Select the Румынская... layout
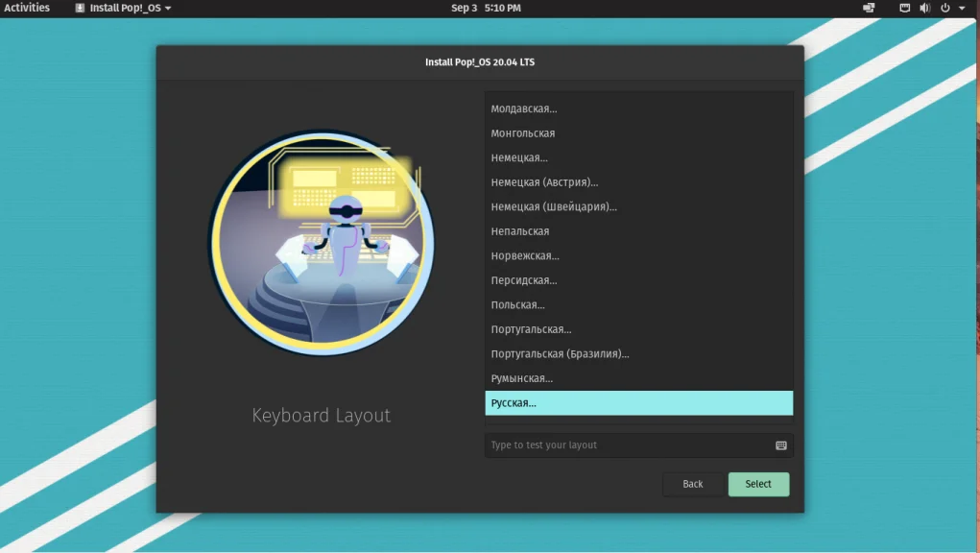The width and height of the screenshot is (980, 553). point(638,378)
